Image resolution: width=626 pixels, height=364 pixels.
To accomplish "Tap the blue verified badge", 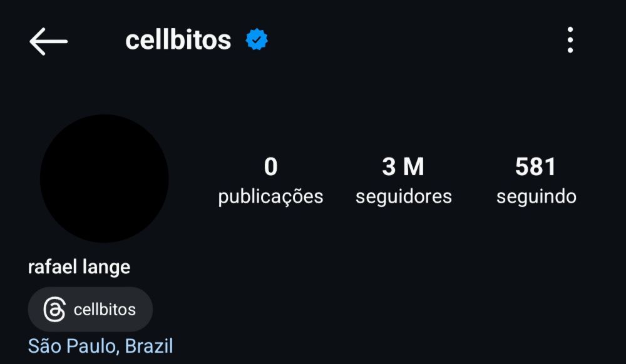I will tap(257, 39).
